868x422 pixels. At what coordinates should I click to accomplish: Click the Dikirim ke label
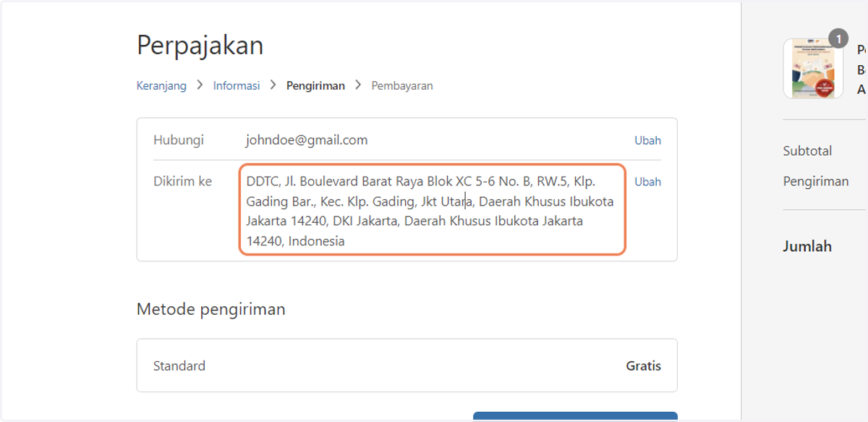pyautogui.click(x=182, y=182)
